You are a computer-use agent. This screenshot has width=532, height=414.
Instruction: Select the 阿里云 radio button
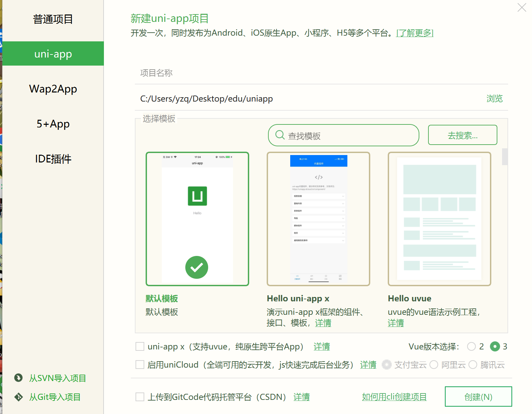coord(434,365)
